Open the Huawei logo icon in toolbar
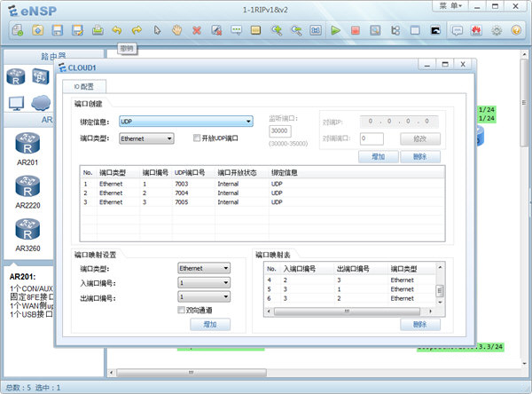Image resolution: width=532 pixels, height=394 pixels. coord(476,30)
